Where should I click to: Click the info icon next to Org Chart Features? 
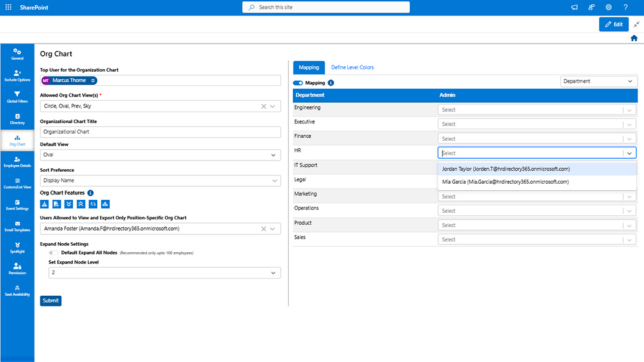pyautogui.click(x=90, y=193)
